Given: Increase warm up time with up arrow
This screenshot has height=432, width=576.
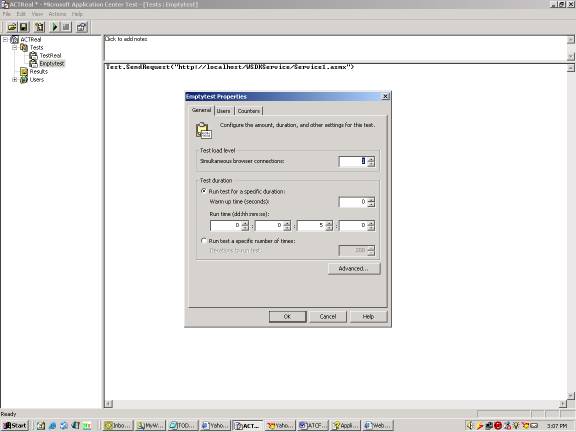Looking at the screenshot, I should coord(371,199).
